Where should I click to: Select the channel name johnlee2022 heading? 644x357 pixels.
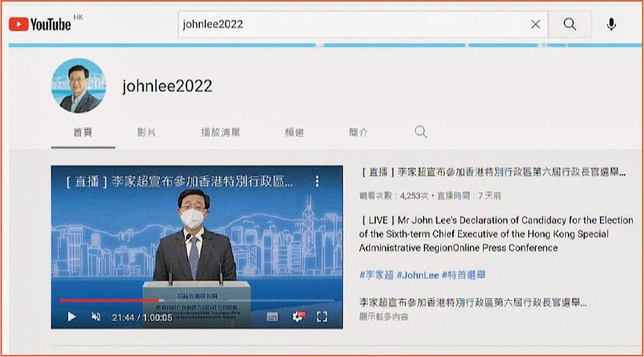coord(167,86)
